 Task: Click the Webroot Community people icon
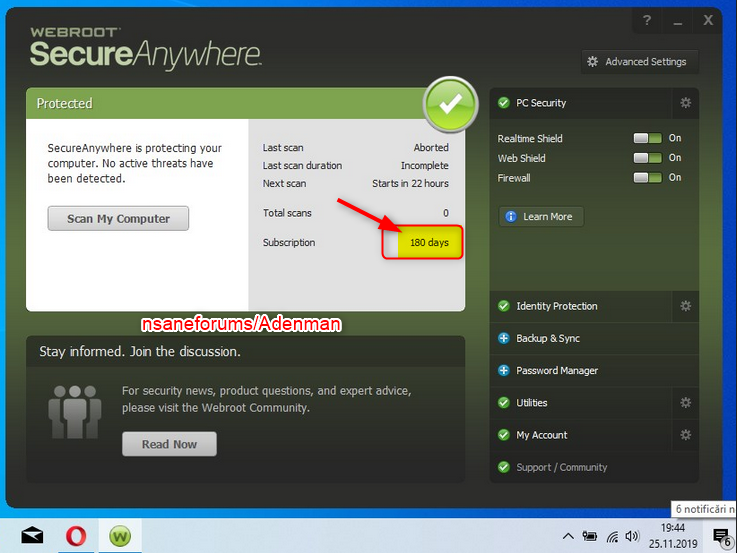75,412
